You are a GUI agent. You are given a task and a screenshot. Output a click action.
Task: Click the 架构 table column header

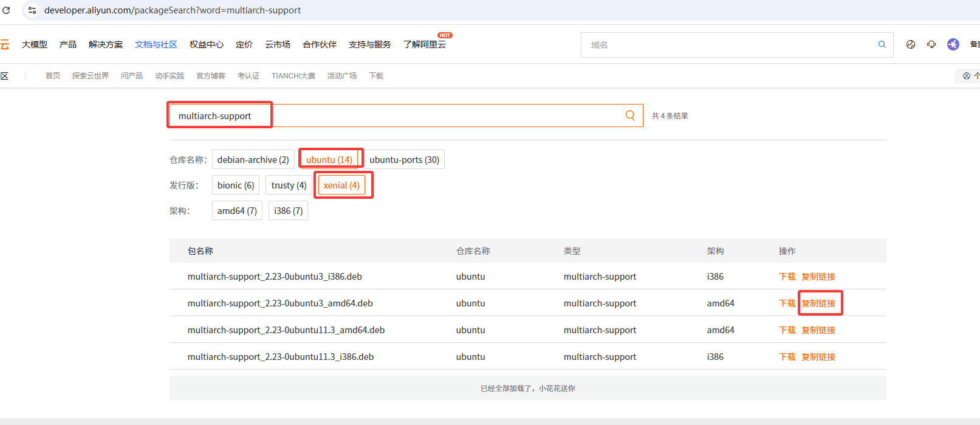tap(716, 251)
